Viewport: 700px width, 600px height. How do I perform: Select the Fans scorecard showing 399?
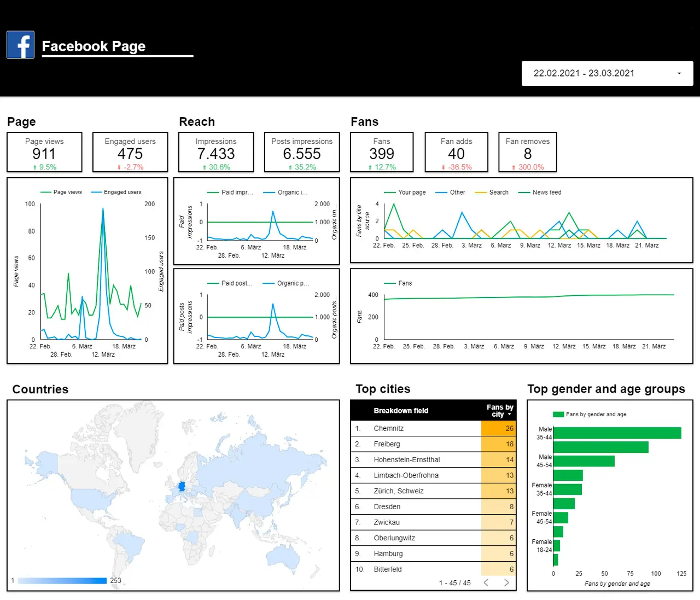click(382, 152)
